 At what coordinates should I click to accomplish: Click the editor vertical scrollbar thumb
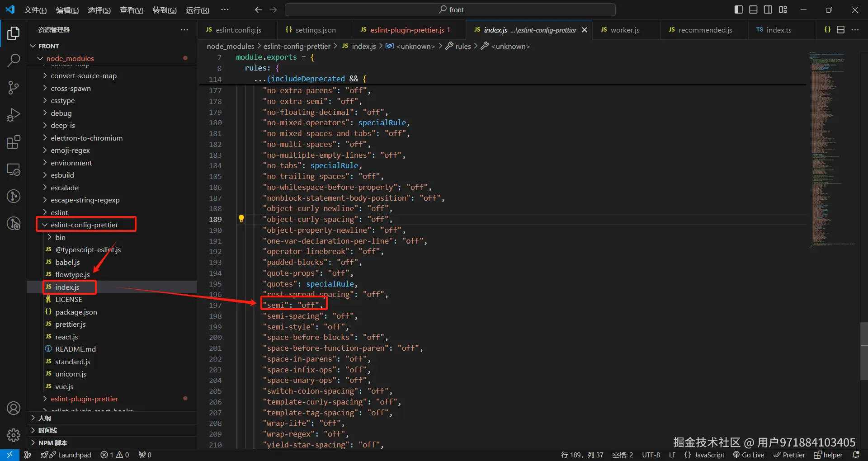[864, 351]
